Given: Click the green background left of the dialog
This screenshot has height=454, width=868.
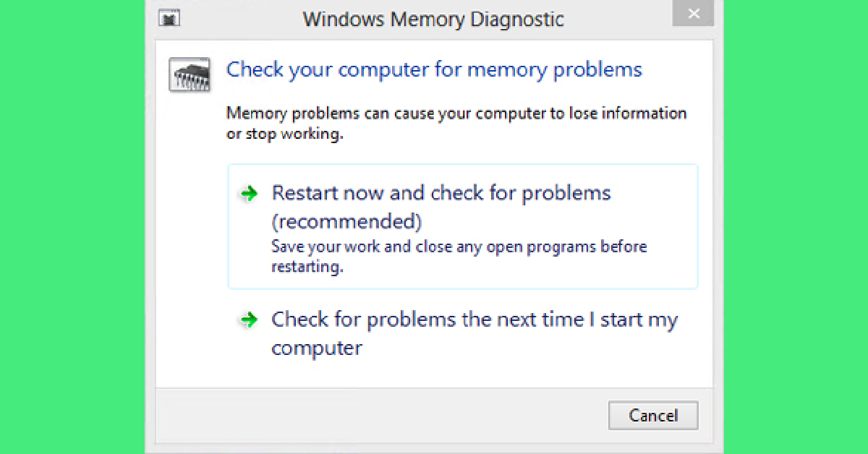Looking at the screenshot, I should (72, 227).
